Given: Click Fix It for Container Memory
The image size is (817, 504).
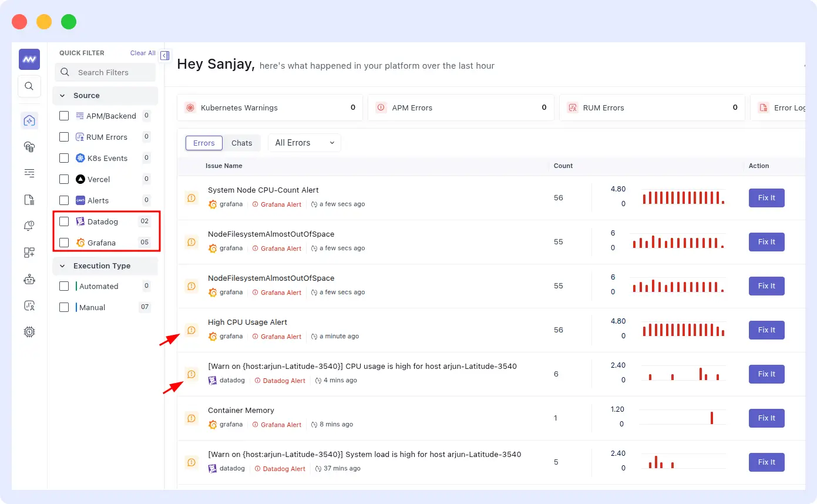Looking at the screenshot, I should (766, 418).
